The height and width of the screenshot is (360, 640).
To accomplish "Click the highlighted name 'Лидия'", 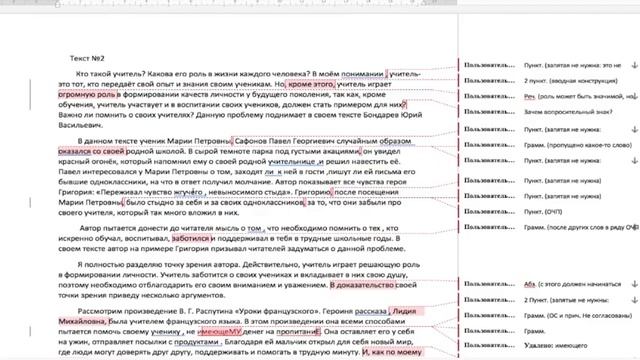I will pos(404,311).
